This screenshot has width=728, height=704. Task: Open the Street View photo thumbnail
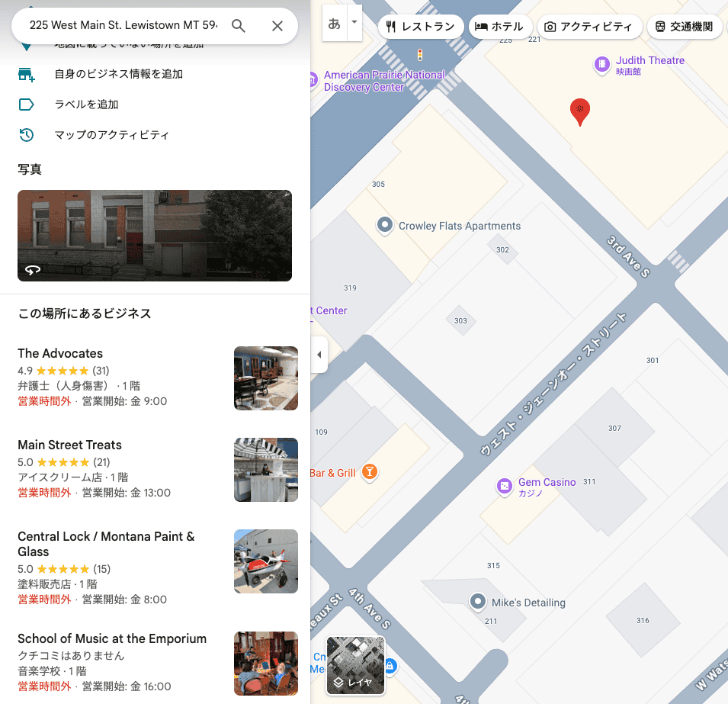tap(155, 236)
